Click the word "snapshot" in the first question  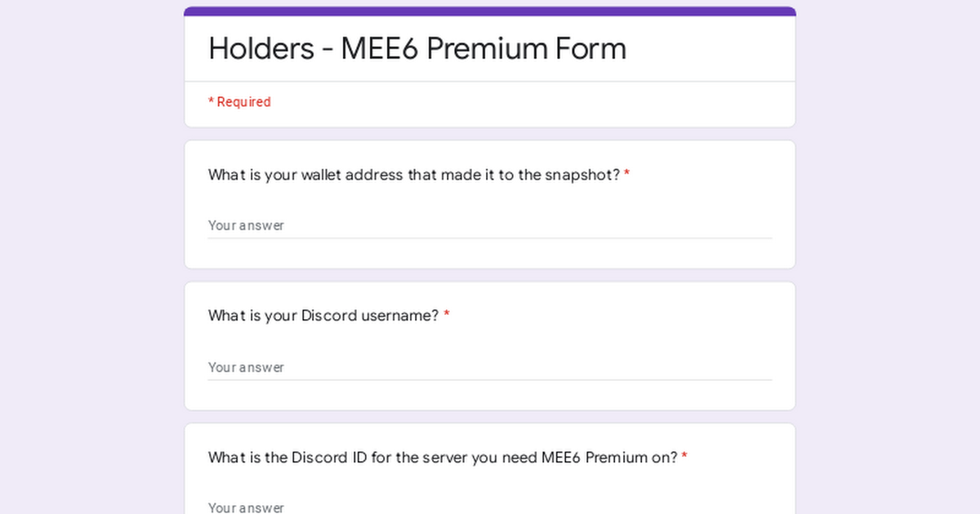point(582,175)
